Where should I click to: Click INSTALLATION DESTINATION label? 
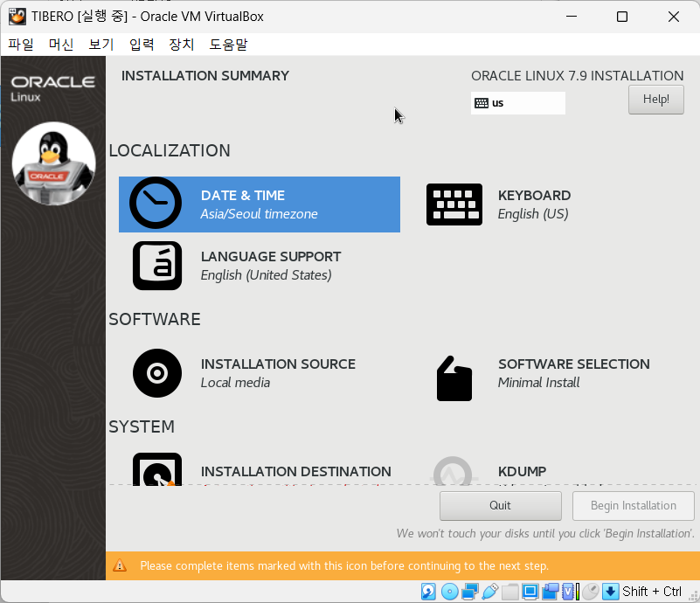tap(296, 472)
